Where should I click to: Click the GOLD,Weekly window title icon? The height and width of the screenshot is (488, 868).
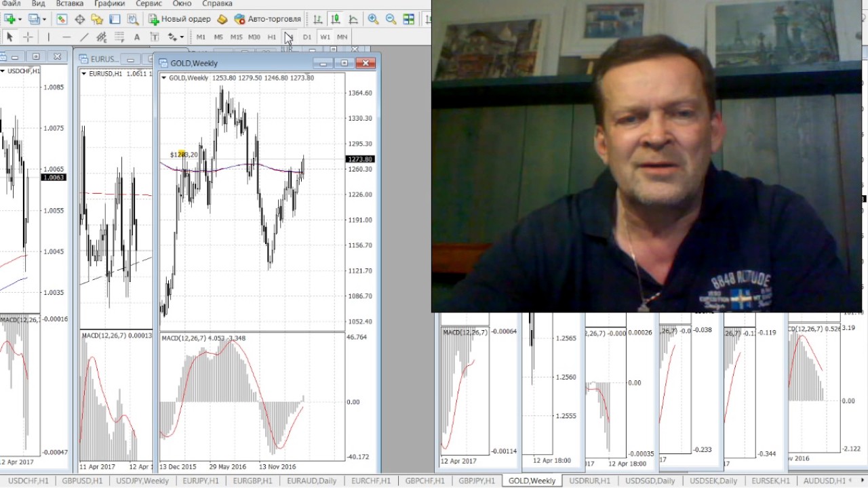(163, 63)
